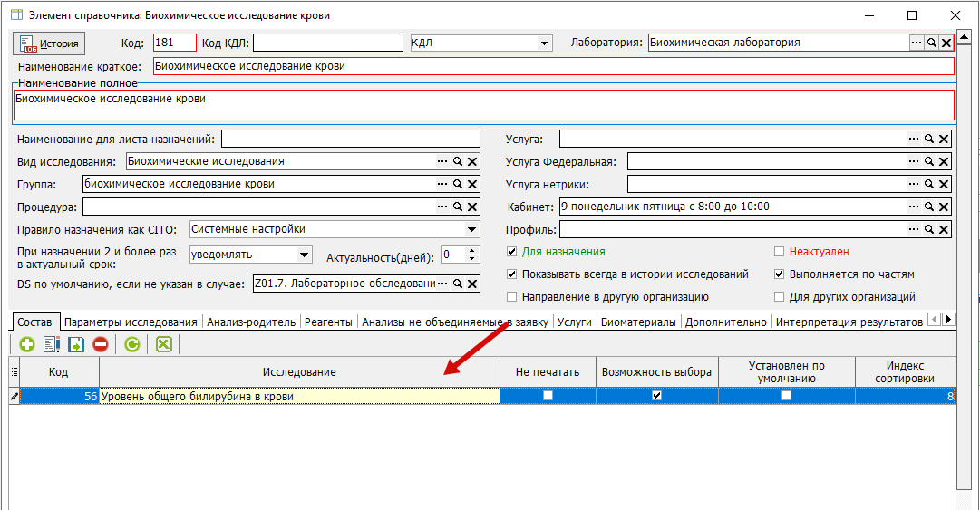Add a new row with green plus icon

27,344
